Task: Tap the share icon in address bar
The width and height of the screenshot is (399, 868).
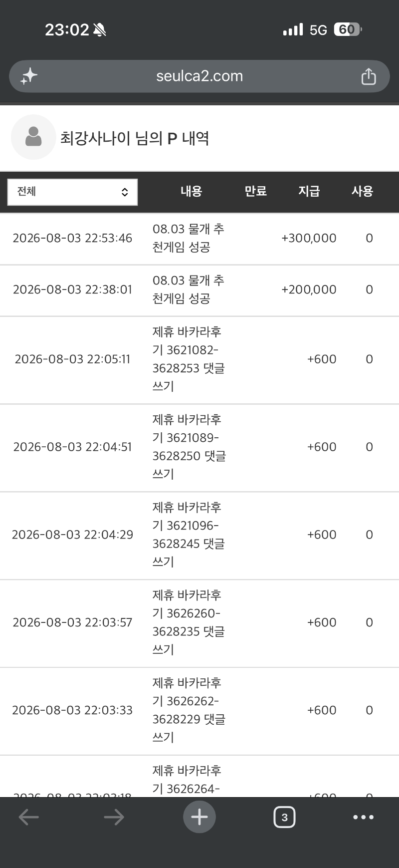Action: click(368, 76)
